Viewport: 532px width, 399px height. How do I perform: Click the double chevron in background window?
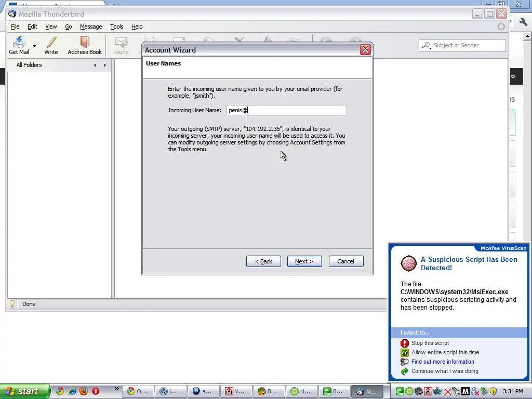click(513, 76)
